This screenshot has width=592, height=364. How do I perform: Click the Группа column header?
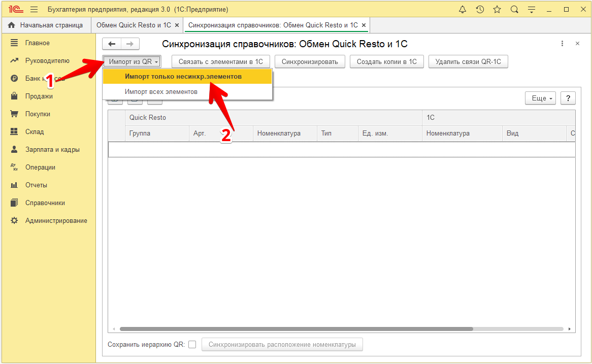point(157,134)
